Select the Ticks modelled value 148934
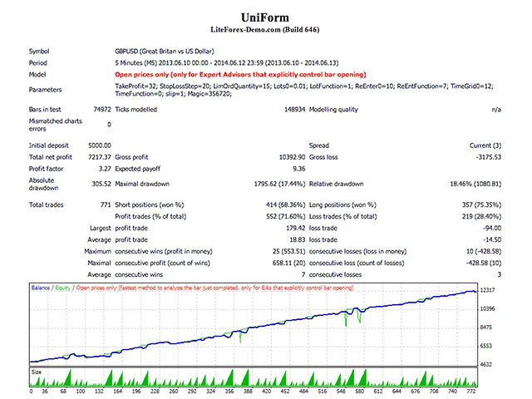The image size is (532, 399). 294,110
